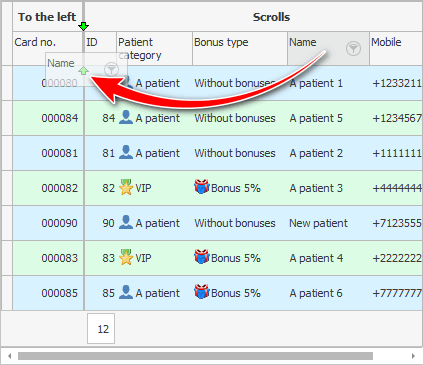Viewport: 423px width, 365px height.
Task: Click the gift box icon next to Bonus 5% in row 82
Action: pos(202,187)
